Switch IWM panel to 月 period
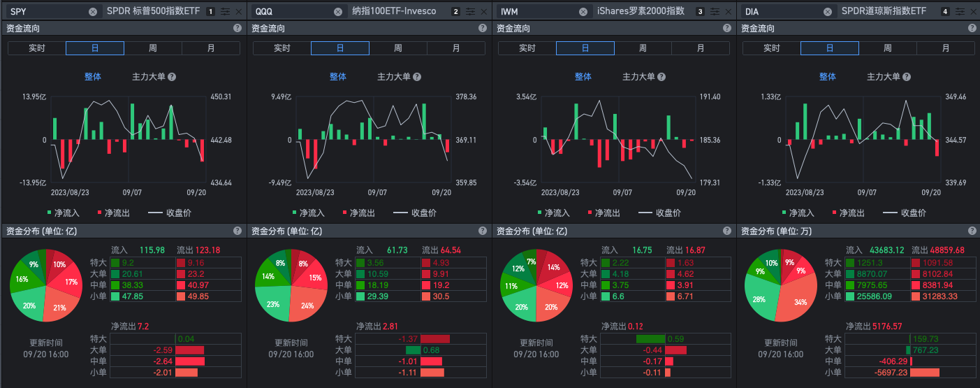Viewport: 980px width, 388px height. point(701,48)
